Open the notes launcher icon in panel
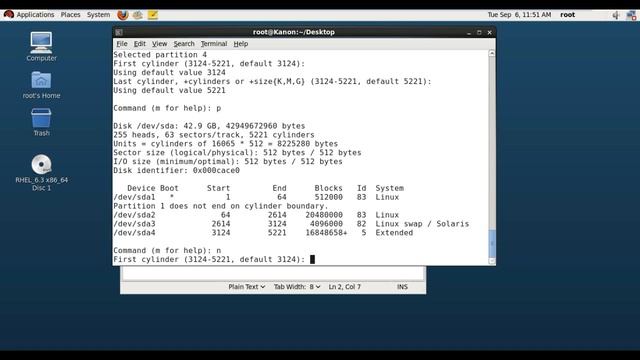This screenshot has height=360, width=640. point(153,15)
